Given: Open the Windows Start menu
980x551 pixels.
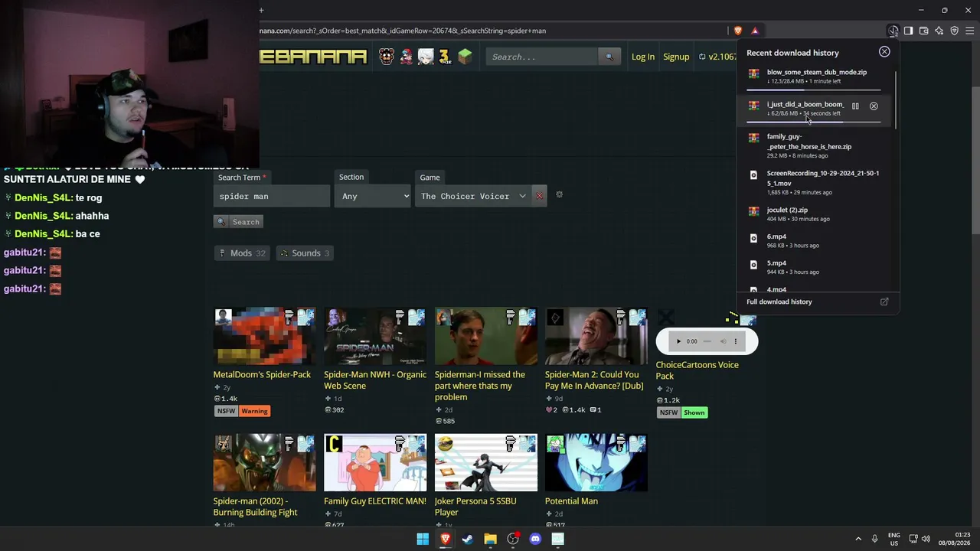Looking at the screenshot, I should pyautogui.click(x=423, y=539).
